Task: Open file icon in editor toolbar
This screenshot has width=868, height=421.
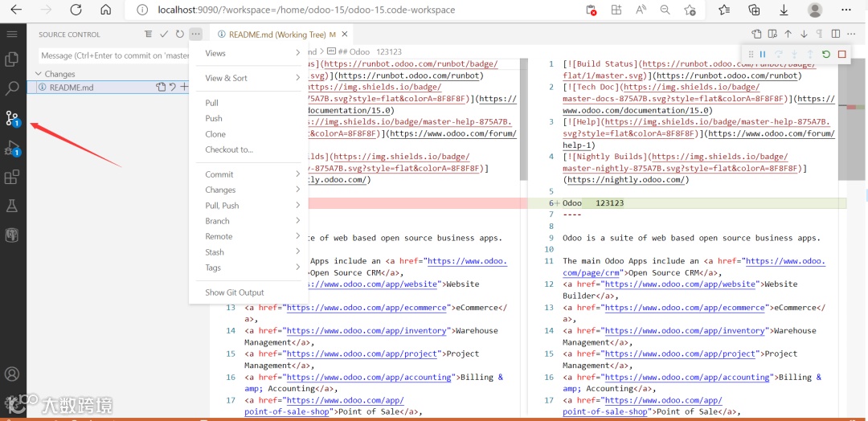Action: (757, 35)
